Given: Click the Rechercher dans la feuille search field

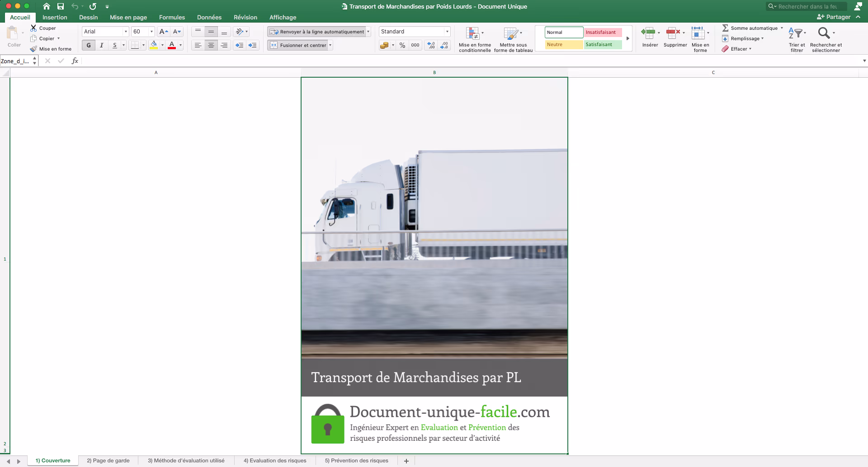Looking at the screenshot, I should click(807, 6).
